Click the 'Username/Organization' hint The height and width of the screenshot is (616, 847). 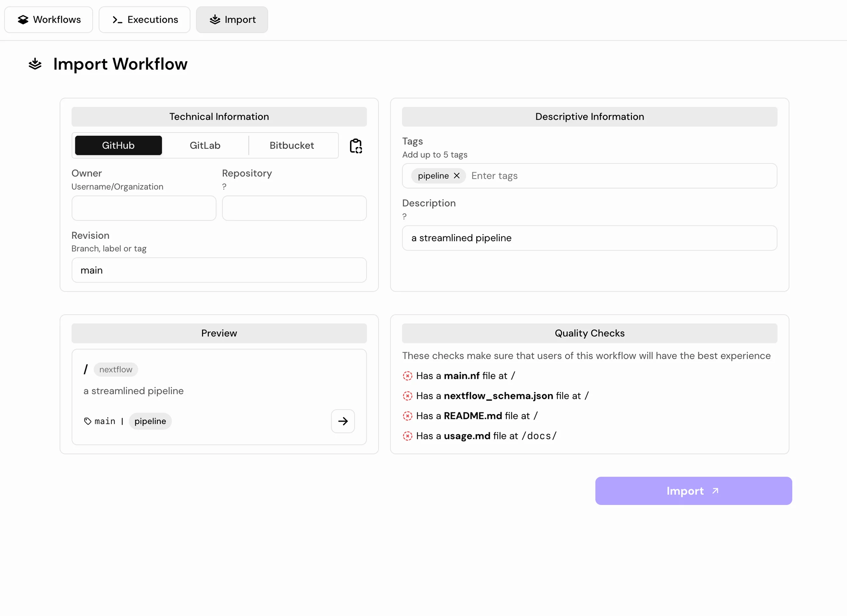117,186
